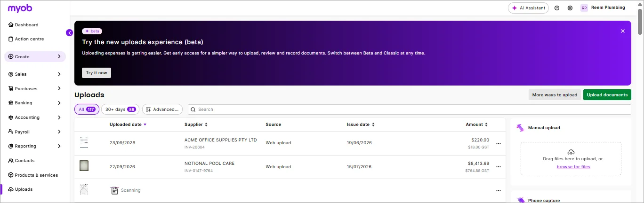
Task: Click the Contacts people icon
Action: pos(11,161)
